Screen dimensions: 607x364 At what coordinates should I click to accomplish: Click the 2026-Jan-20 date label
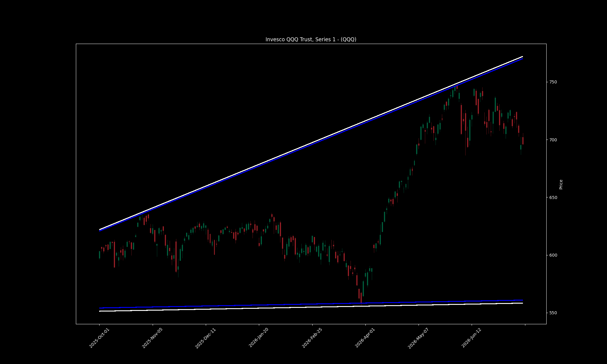[259, 338]
